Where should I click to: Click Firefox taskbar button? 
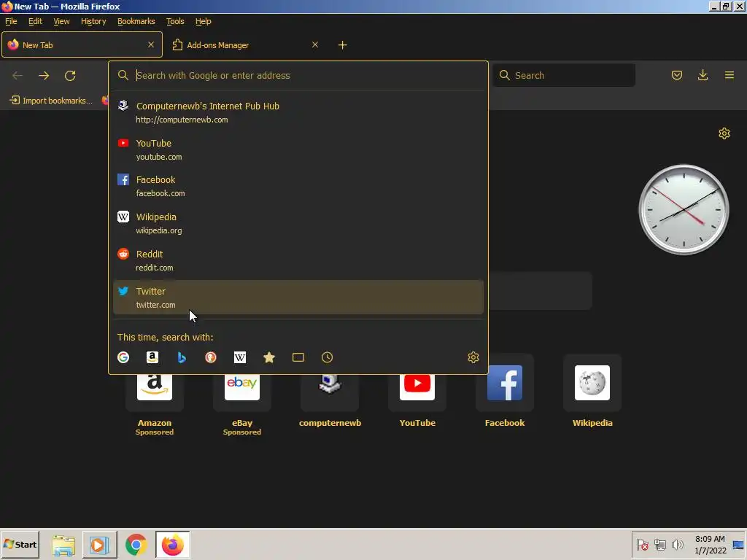tap(172, 545)
